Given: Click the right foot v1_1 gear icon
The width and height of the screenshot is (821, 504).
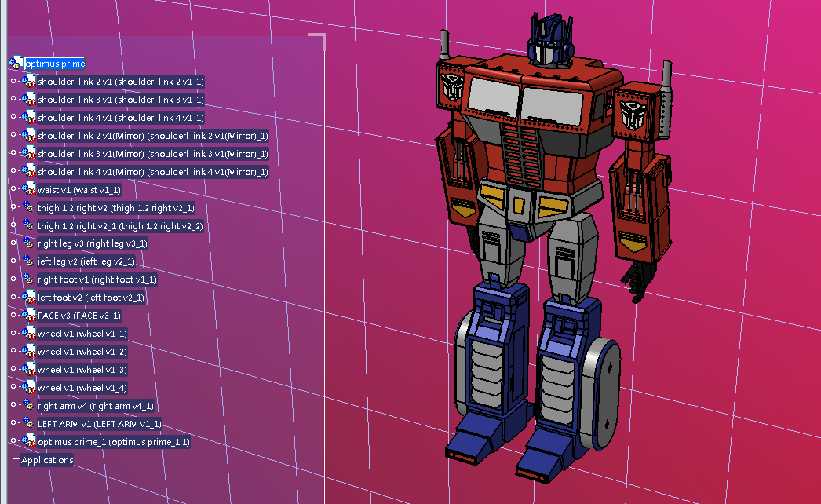Looking at the screenshot, I should [28, 279].
